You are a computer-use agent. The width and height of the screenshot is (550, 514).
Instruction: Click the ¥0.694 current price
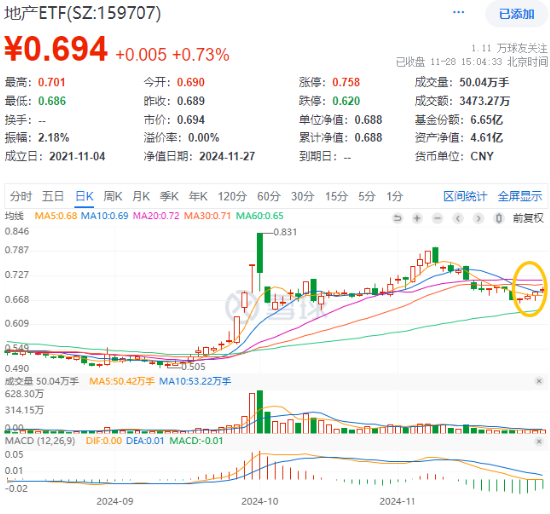point(56,49)
